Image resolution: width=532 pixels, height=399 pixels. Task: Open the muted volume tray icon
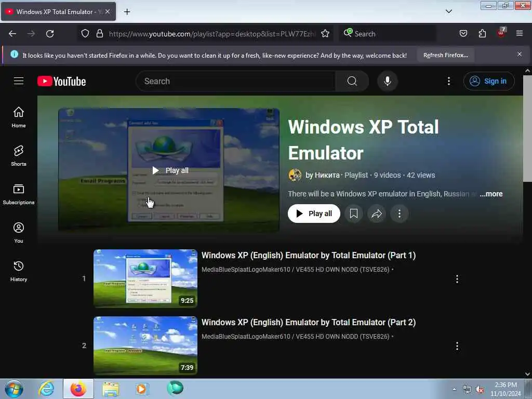click(x=480, y=390)
